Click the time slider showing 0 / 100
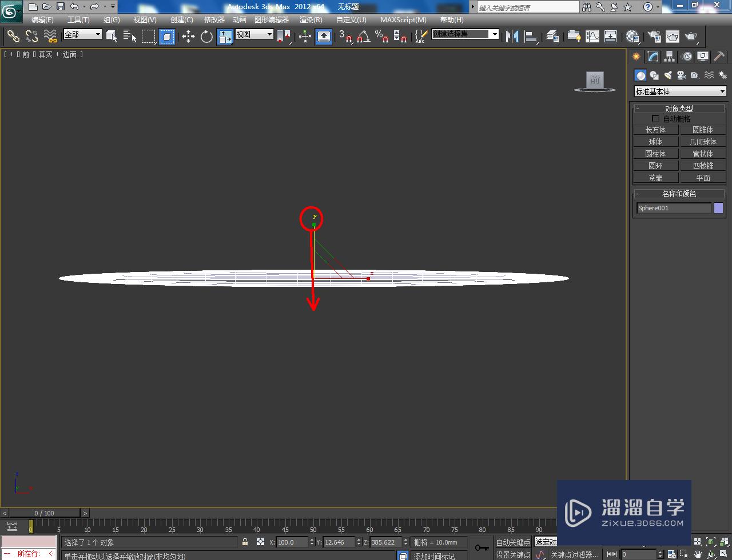 click(44, 513)
